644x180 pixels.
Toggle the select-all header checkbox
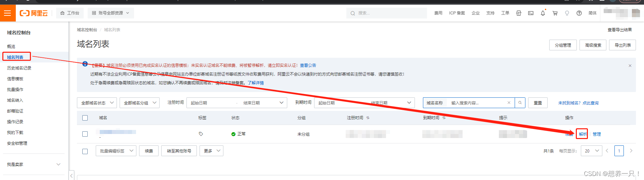[85, 118]
